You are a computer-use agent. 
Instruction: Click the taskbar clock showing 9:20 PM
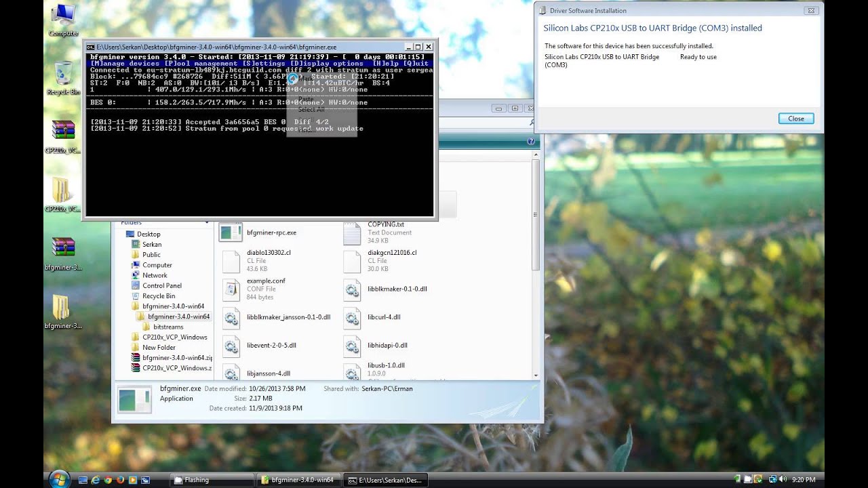(804, 480)
